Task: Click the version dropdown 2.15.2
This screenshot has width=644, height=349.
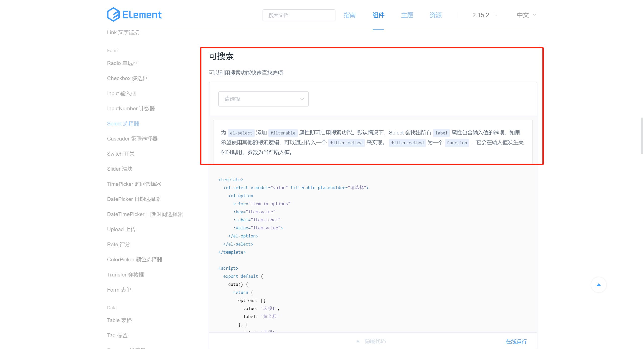Action: pos(484,15)
